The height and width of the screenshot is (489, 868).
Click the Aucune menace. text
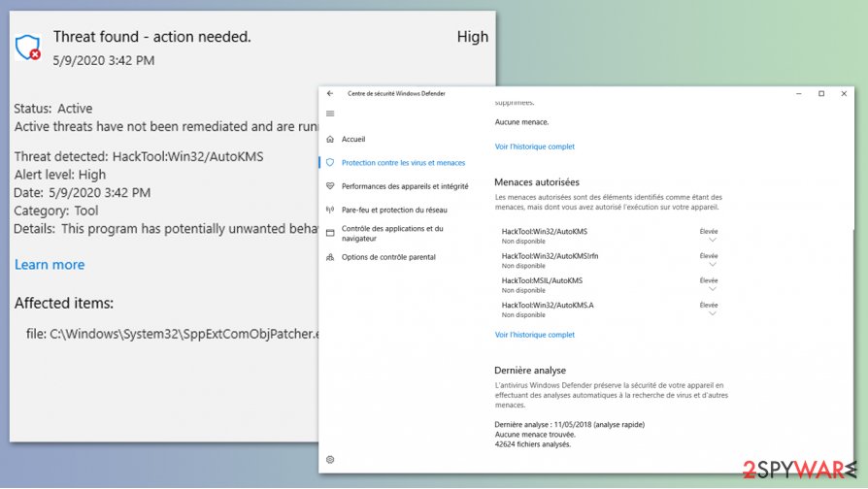[521, 122]
